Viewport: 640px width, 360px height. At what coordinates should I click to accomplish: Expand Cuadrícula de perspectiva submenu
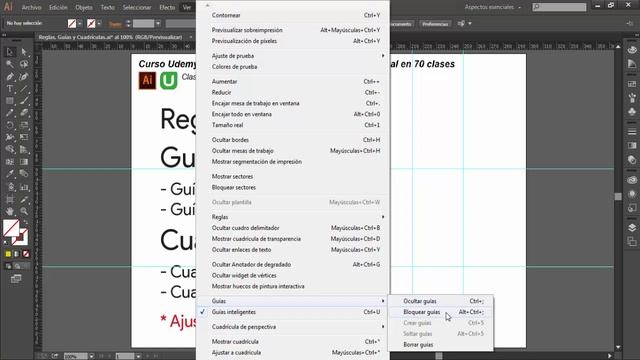click(293, 327)
